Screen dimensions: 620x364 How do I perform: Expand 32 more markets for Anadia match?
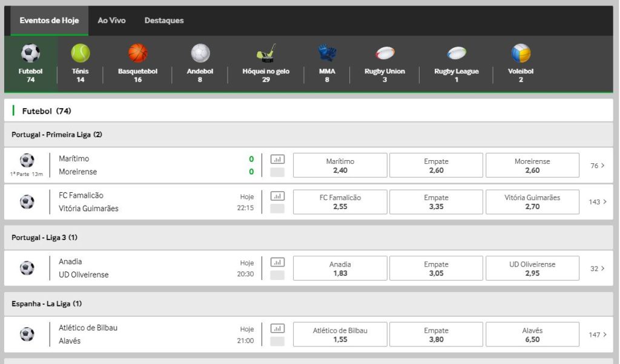coord(598,268)
